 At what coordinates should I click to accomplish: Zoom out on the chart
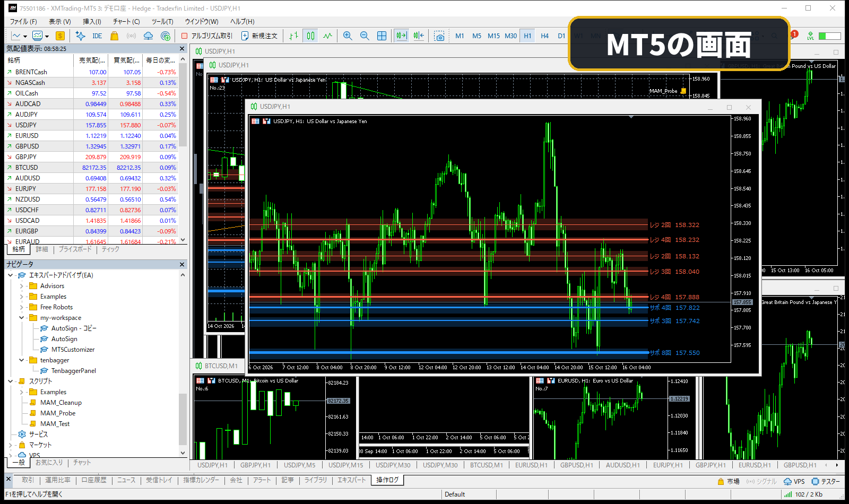[365, 36]
